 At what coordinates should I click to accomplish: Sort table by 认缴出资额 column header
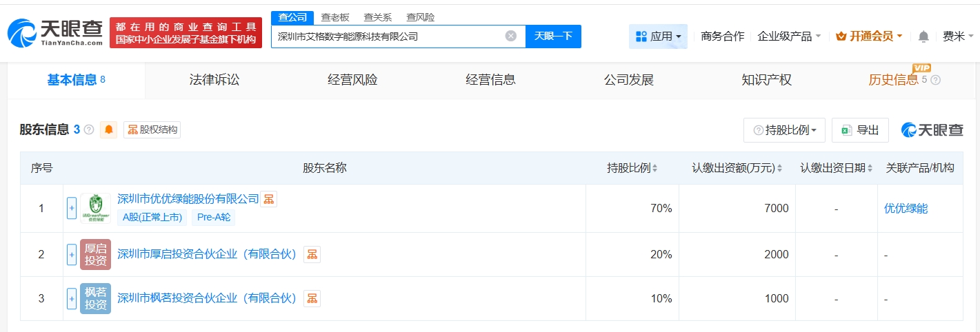[x=738, y=168]
